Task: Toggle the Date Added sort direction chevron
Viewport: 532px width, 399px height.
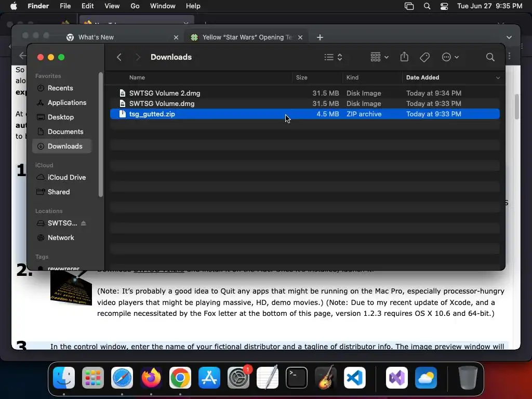Action: point(498,78)
